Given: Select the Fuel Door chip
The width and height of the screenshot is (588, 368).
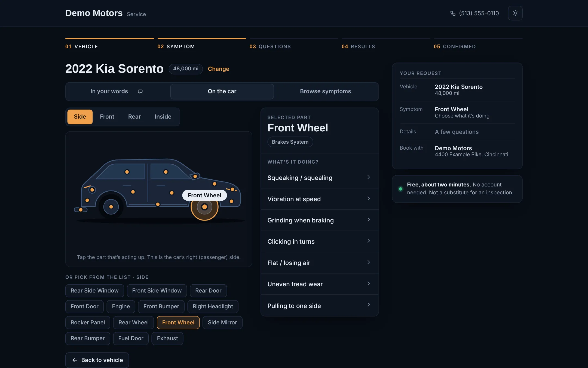Looking at the screenshot, I should [x=131, y=338].
